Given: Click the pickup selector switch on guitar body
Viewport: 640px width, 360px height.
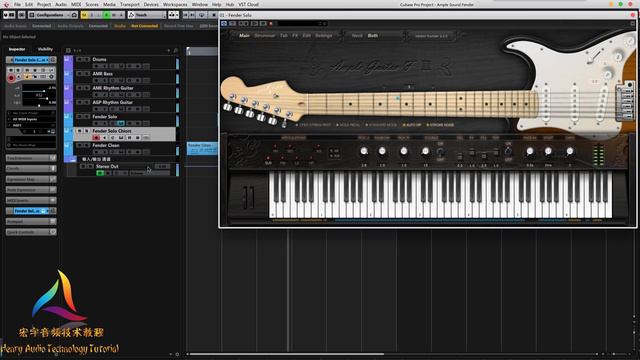Looking at the screenshot, I should (594, 56).
